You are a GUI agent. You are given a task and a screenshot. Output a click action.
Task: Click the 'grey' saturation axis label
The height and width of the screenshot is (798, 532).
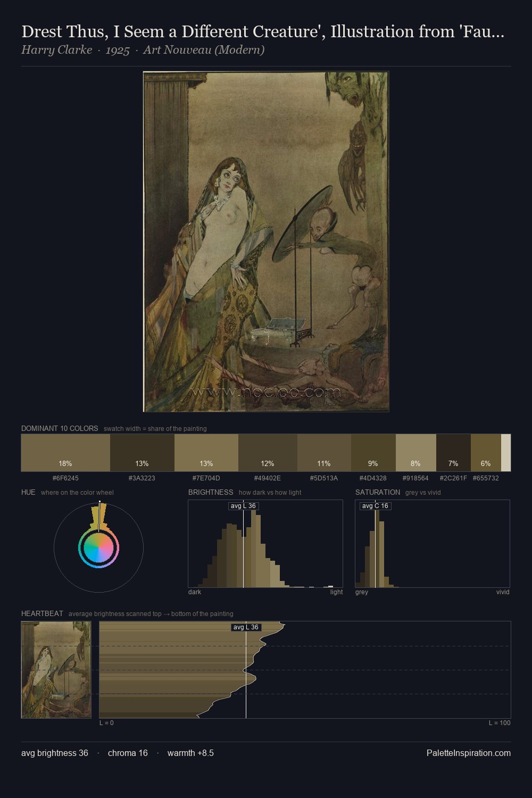(362, 592)
